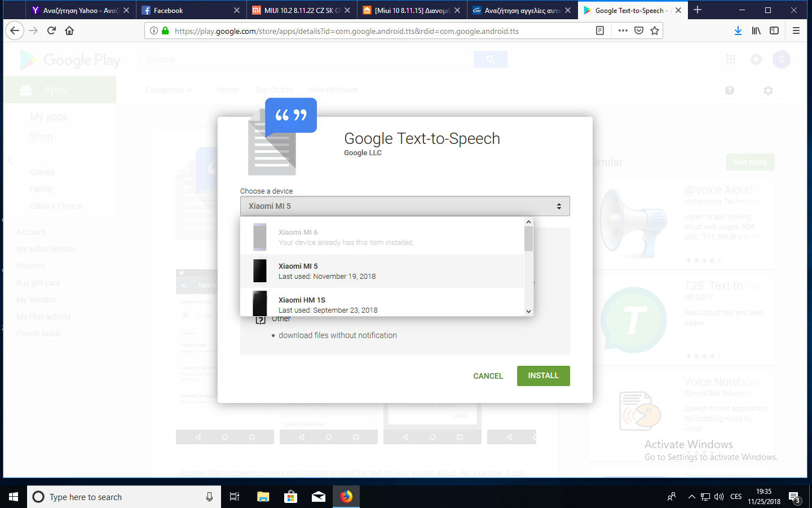Open the Mail app from the taskbar
Image resolution: width=812 pixels, height=508 pixels.
319,497
